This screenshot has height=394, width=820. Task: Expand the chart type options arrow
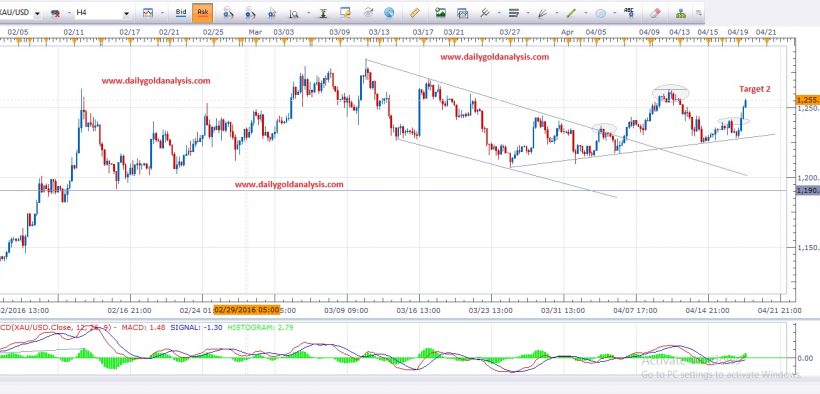162,13
